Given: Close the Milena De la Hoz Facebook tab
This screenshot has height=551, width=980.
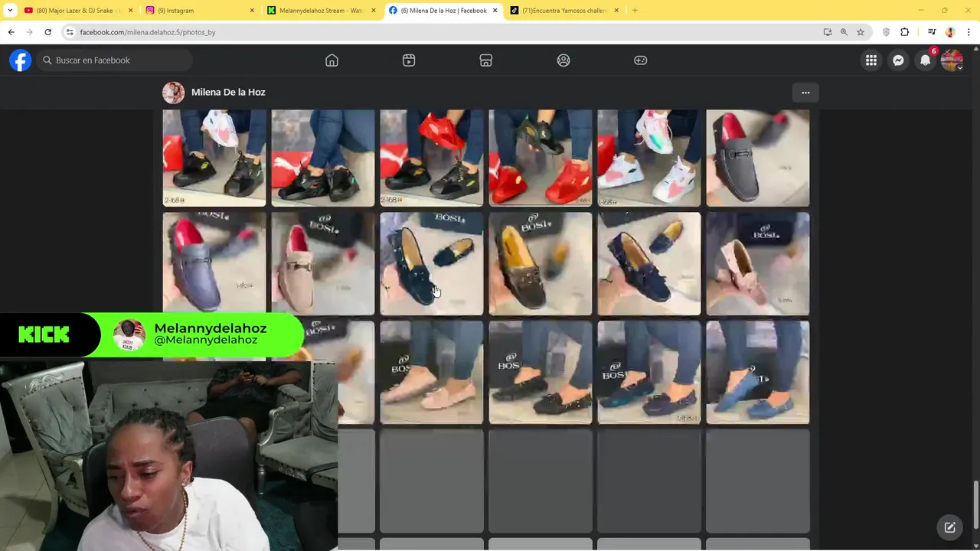Looking at the screenshot, I should click(x=495, y=11).
